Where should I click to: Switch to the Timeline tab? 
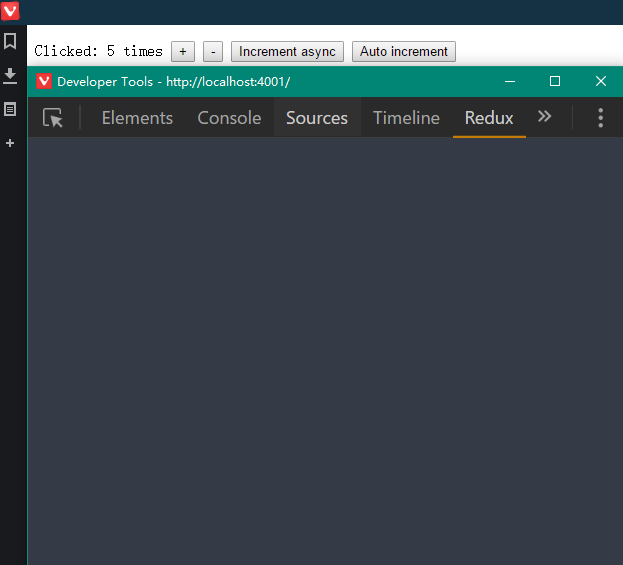click(x=406, y=118)
